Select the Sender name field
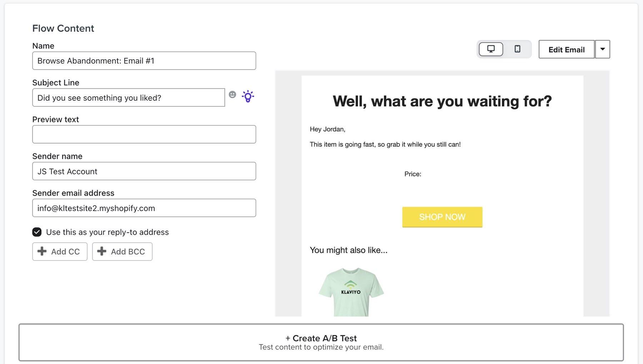643x364 pixels. click(144, 171)
